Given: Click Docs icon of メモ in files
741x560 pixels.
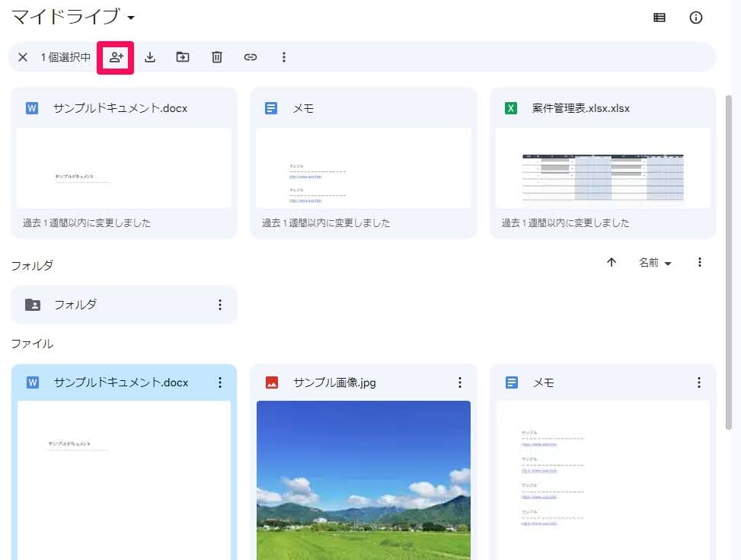Looking at the screenshot, I should [512, 382].
